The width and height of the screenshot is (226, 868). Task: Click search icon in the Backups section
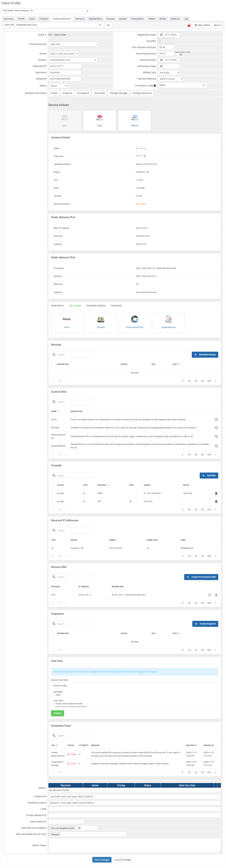(54, 354)
